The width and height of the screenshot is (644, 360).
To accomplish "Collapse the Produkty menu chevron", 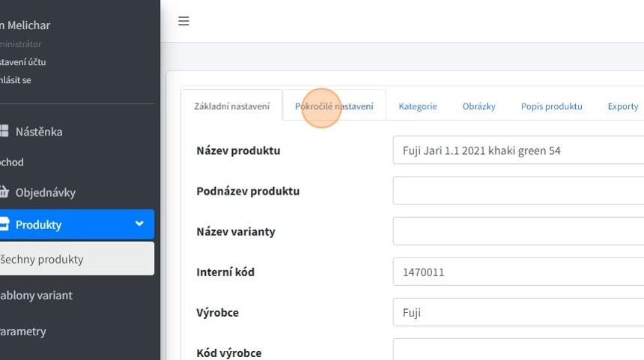I will 139,224.
